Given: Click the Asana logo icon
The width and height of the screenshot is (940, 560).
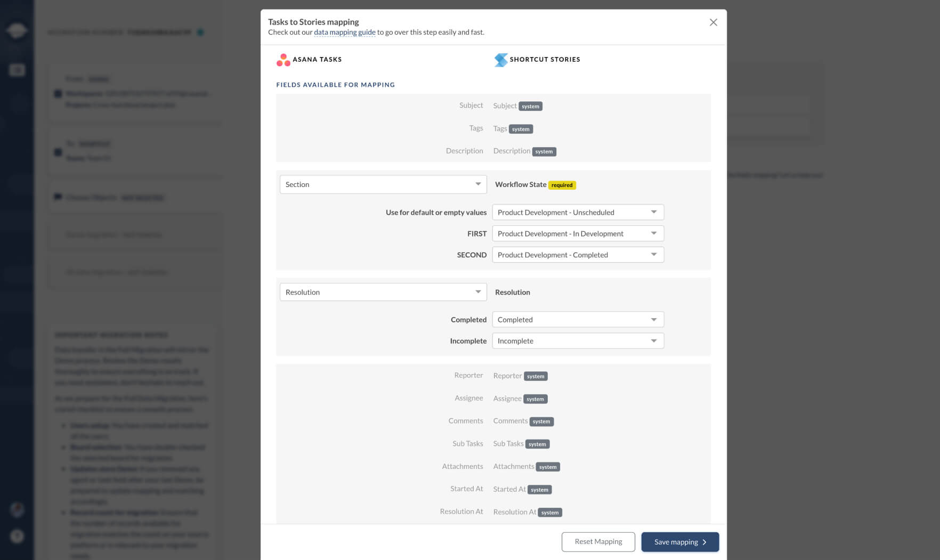Looking at the screenshot, I should [283, 60].
